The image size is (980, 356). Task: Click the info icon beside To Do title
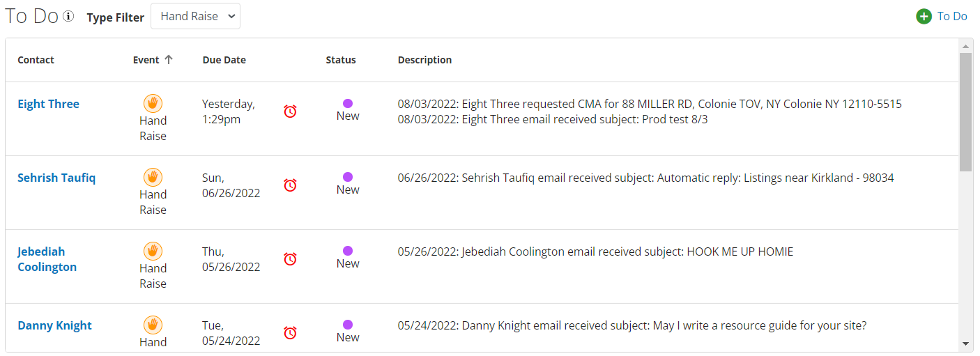click(x=68, y=17)
